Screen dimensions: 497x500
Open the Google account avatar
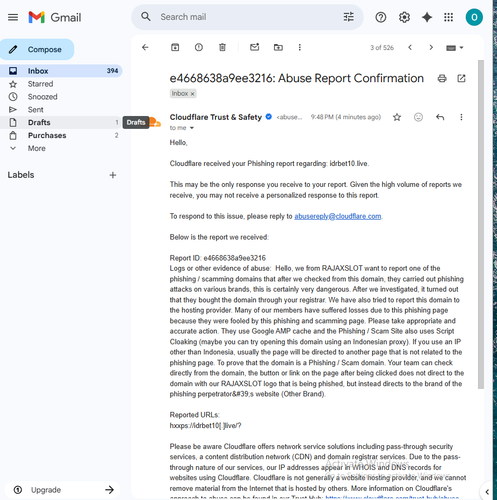coord(474,17)
